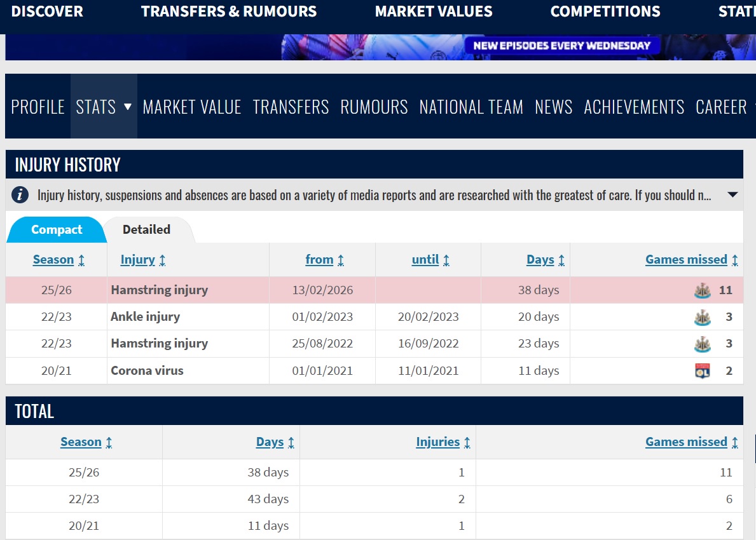The image size is (756, 540).
Task: Sort injury table by Season column
Action: click(58, 260)
